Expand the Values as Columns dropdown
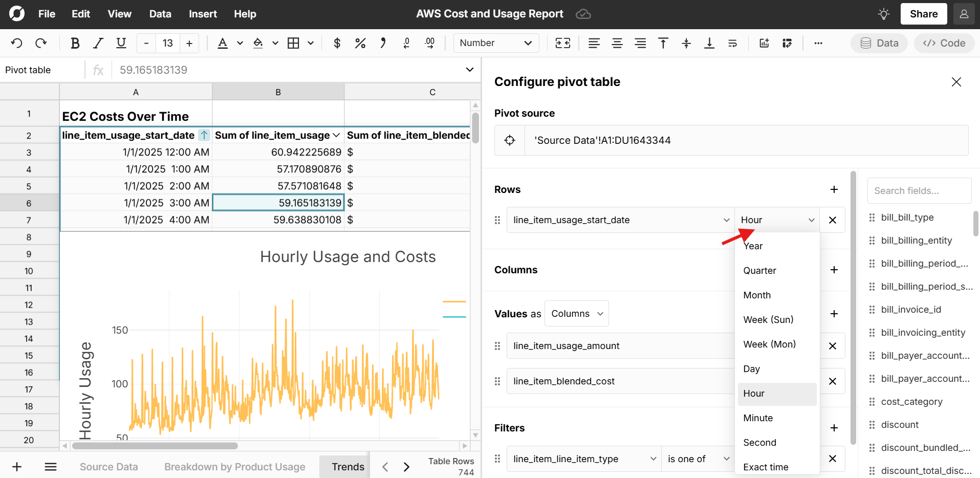 pyautogui.click(x=577, y=314)
